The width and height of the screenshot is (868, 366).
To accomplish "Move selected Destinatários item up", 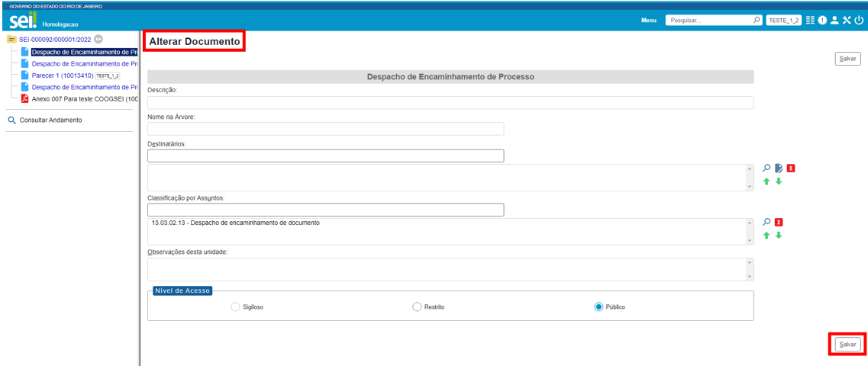I will [766, 181].
